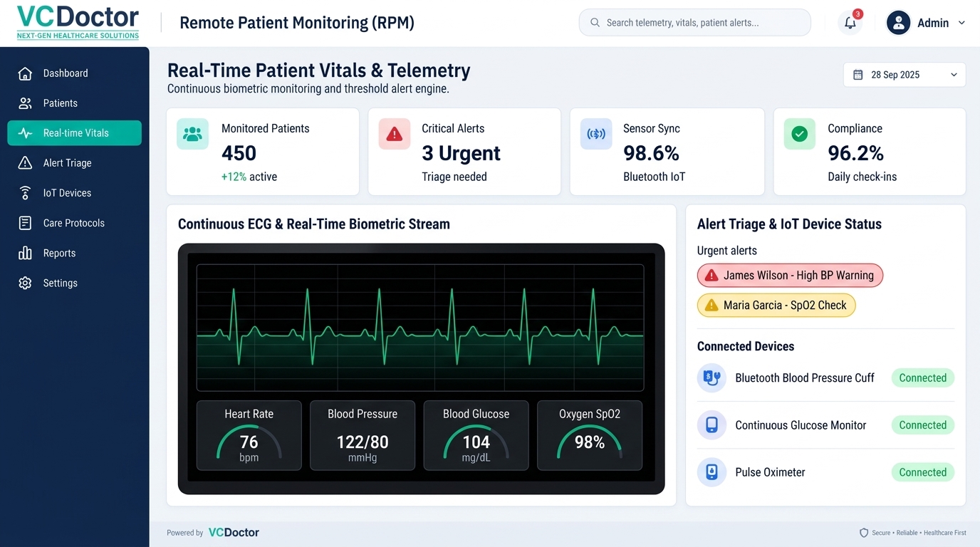Select Real-time Vitals in the sidebar
The height and width of the screenshot is (547, 980).
pos(75,133)
